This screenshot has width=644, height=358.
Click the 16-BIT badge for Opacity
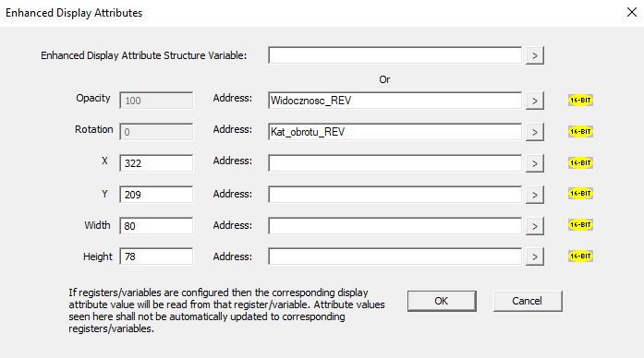click(x=580, y=100)
